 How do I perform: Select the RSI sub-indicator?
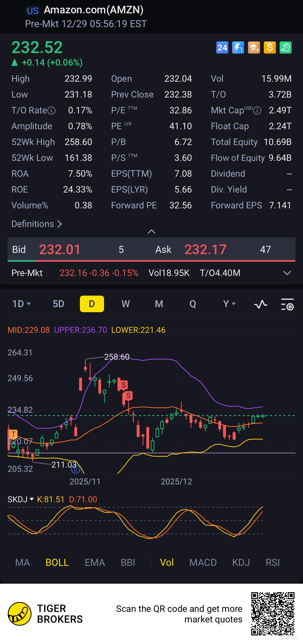(273, 563)
